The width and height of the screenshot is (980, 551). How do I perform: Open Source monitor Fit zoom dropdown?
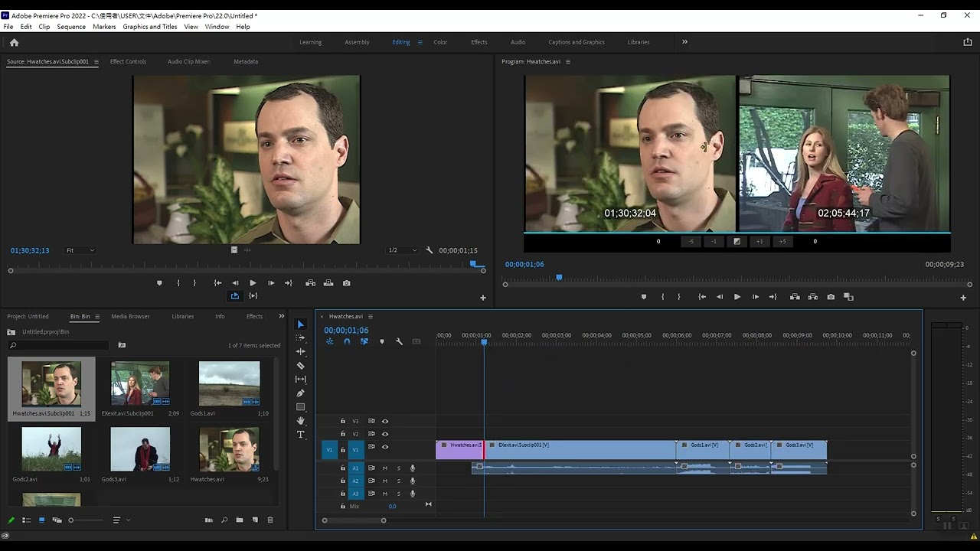click(x=80, y=250)
